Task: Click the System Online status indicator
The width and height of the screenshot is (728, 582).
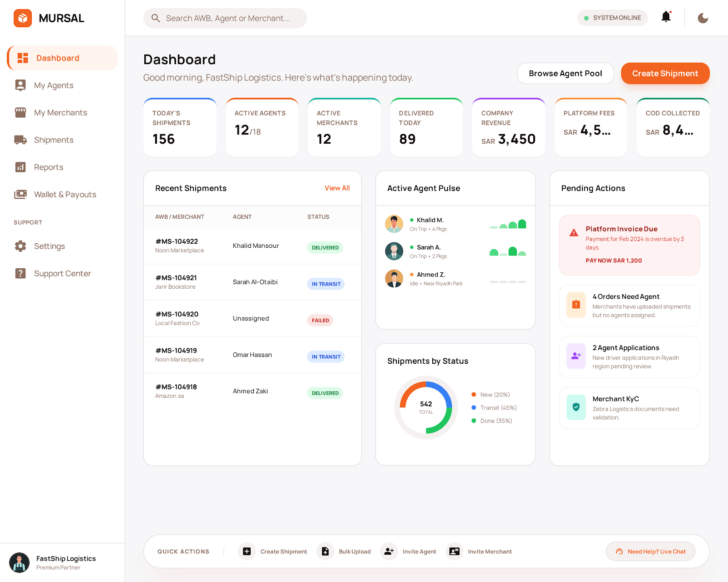Action: [612, 18]
